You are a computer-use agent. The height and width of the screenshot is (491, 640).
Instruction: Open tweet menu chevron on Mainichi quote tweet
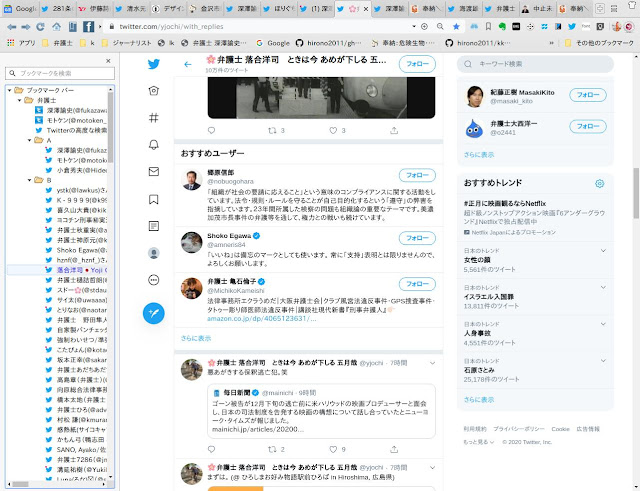[x=432, y=363]
